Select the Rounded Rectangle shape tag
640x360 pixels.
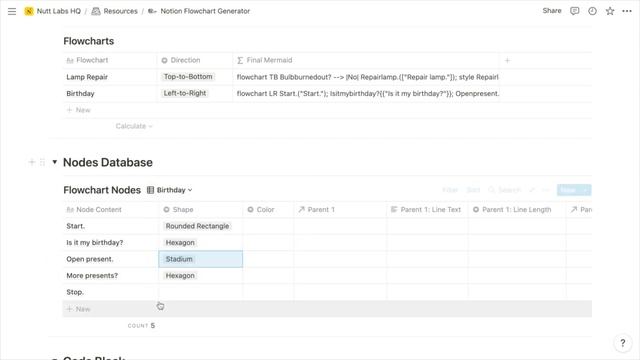click(197, 226)
